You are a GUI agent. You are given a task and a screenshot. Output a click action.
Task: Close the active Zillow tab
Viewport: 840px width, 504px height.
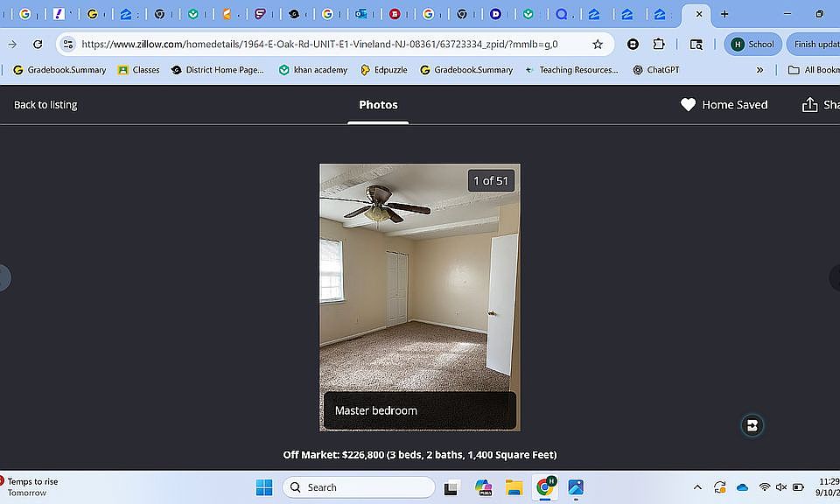[699, 15]
